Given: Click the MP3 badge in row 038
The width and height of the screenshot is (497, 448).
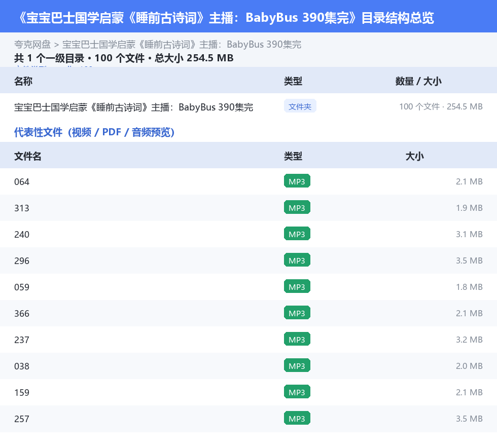Looking at the screenshot, I should click(297, 365).
